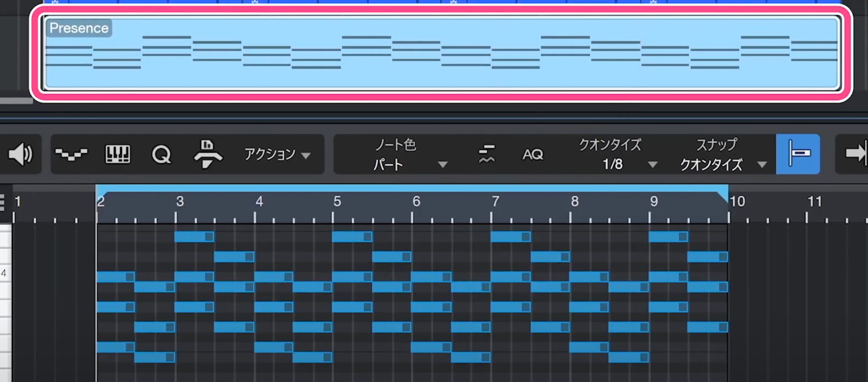Click the piano keyboard view icon

(118, 154)
